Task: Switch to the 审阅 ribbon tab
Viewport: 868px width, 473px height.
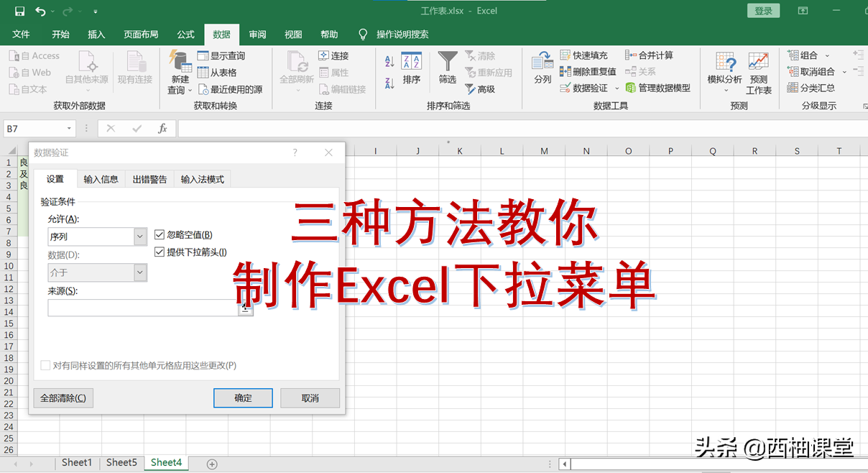Action: (257, 35)
